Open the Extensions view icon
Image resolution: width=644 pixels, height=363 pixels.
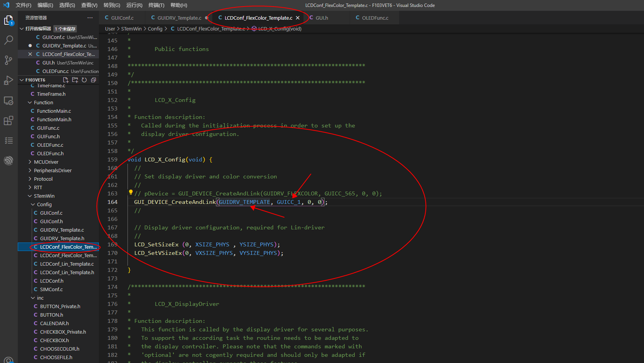point(8,120)
